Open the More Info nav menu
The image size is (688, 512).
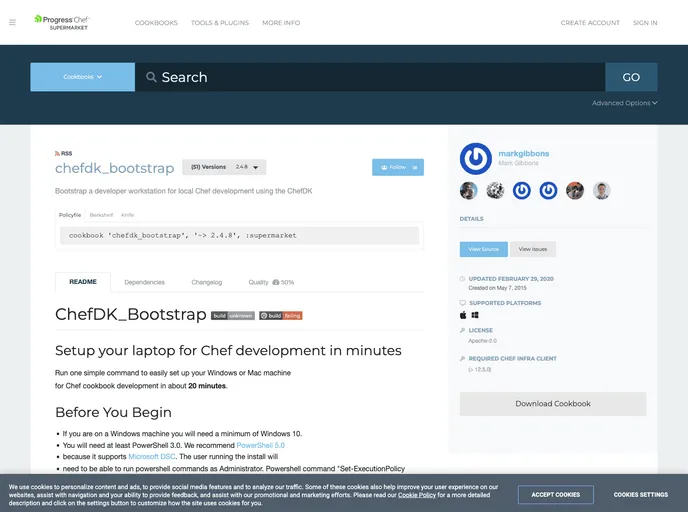(281, 23)
